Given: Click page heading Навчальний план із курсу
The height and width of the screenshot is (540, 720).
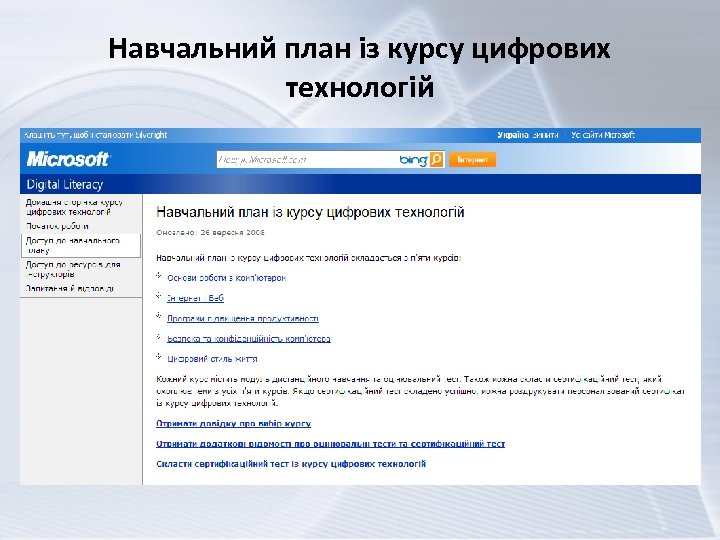Looking at the screenshot, I should click(310, 212).
